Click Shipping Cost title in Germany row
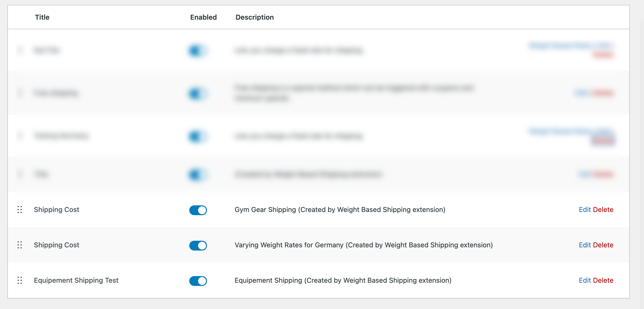 click(x=57, y=245)
